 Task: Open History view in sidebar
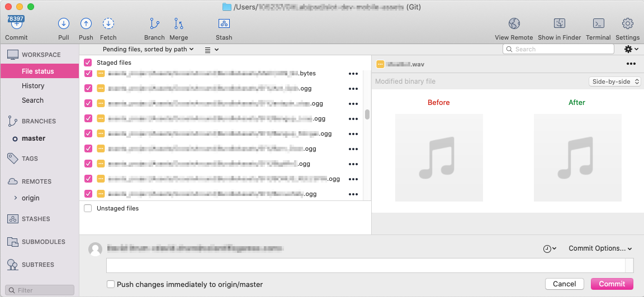click(x=33, y=86)
